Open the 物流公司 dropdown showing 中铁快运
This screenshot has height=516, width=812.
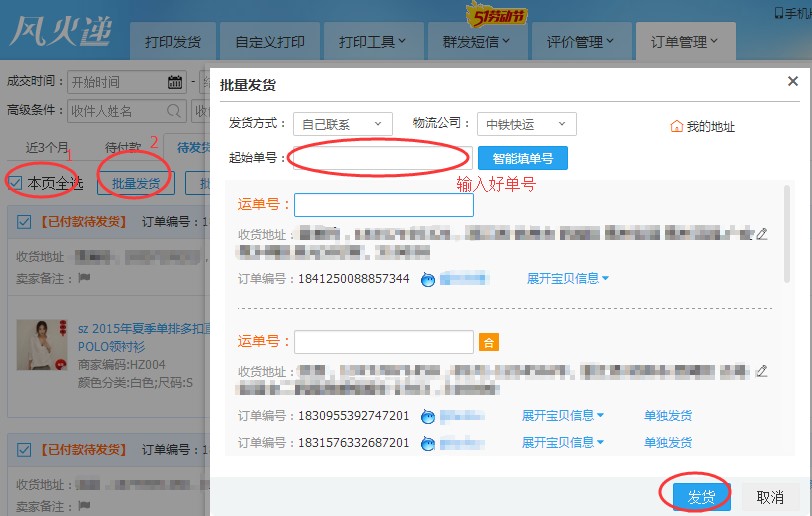pos(527,124)
